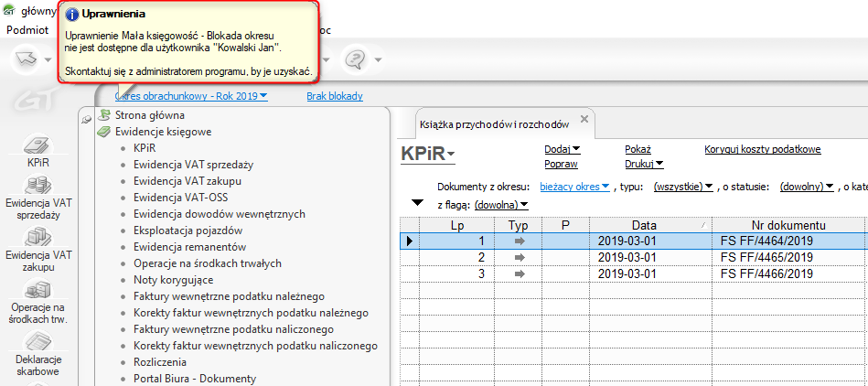The image size is (868, 386).
Task: Select Ewidencja remanentów tree item
Action: 190,247
